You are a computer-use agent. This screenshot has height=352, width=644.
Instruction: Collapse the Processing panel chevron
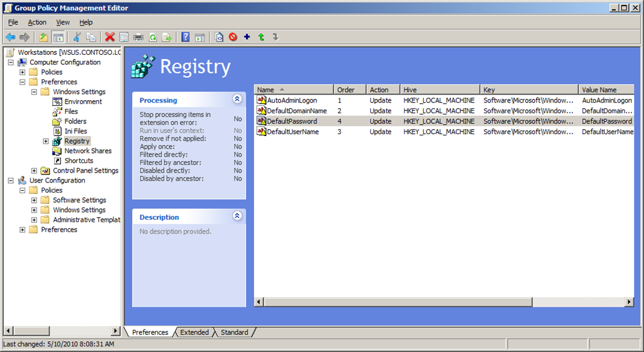[x=237, y=99]
